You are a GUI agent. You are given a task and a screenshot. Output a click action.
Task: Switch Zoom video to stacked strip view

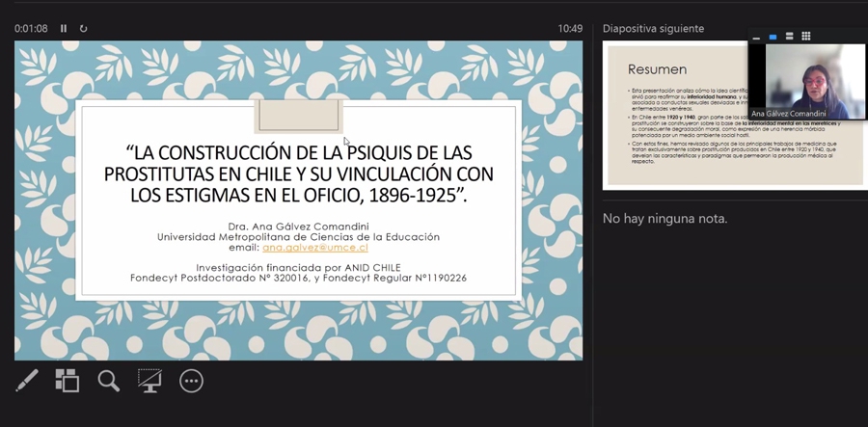pos(789,37)
